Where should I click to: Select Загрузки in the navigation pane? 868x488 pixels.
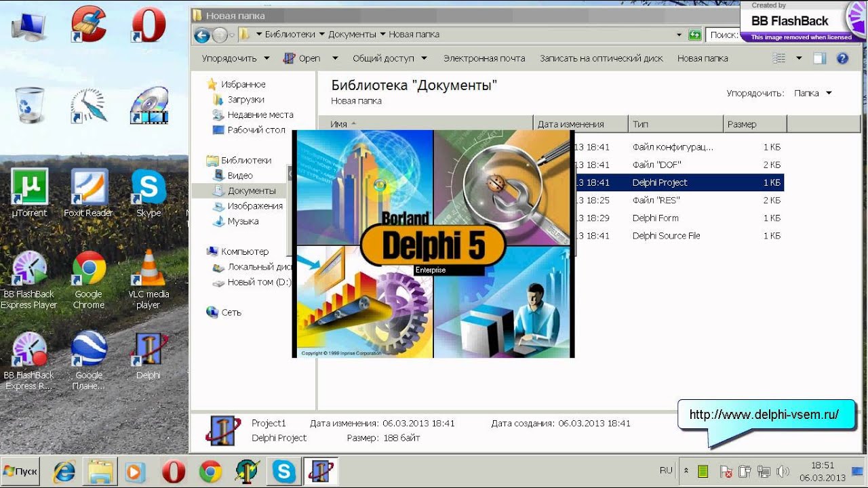[x=239, y=100]
